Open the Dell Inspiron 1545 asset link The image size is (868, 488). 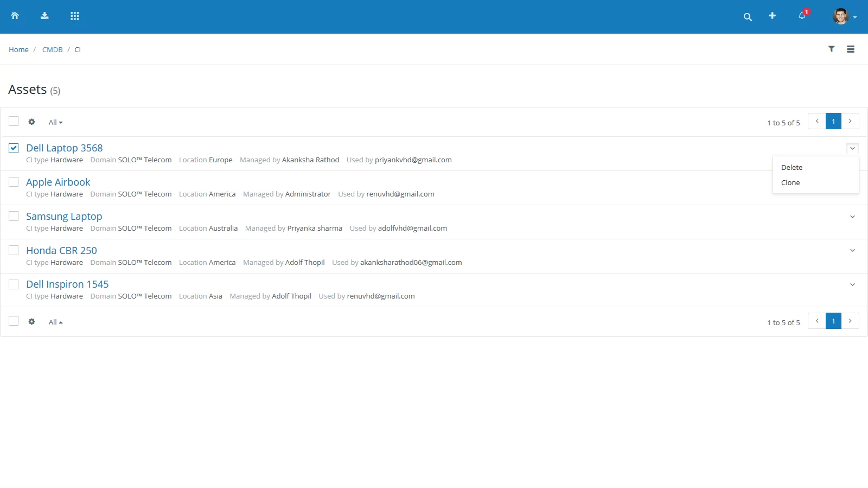point(67,284)
